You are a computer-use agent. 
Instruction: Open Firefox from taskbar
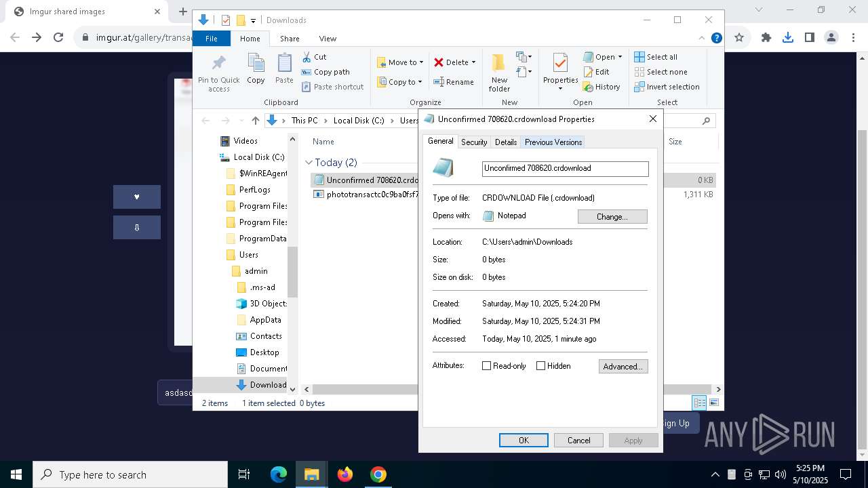(x=345, y=474)
